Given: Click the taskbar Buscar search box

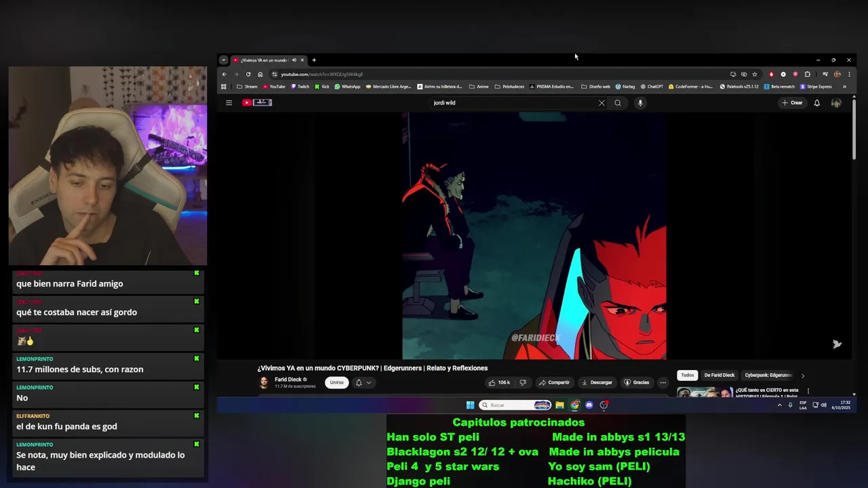Looking at the screenshot, I should (515, 405).
